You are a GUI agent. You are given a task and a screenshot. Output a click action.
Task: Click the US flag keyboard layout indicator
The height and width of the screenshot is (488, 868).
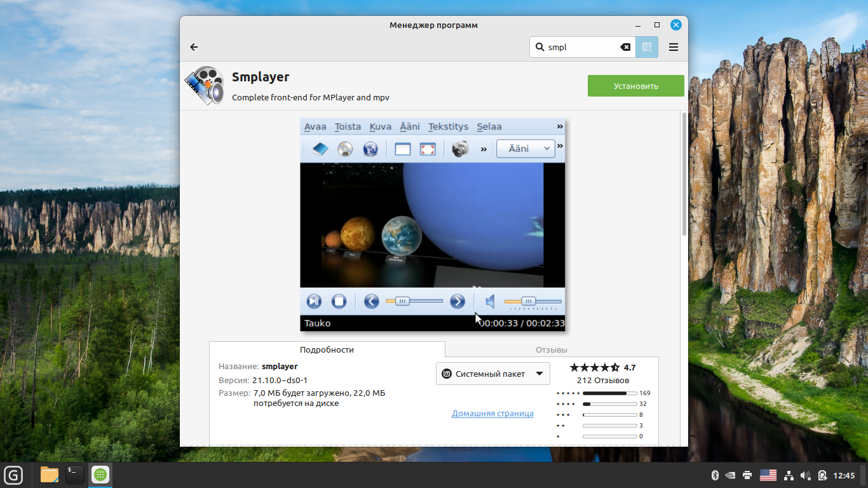(768, 475)
